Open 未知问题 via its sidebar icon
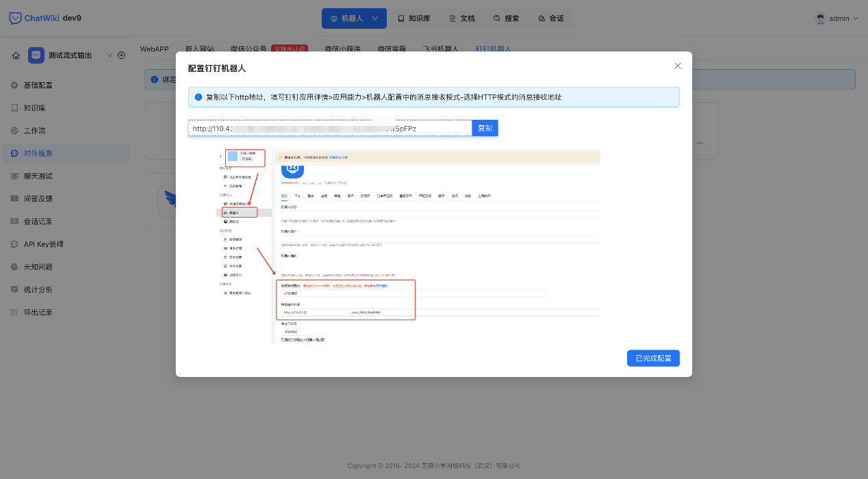868x479 pixels. click(14, 267)
